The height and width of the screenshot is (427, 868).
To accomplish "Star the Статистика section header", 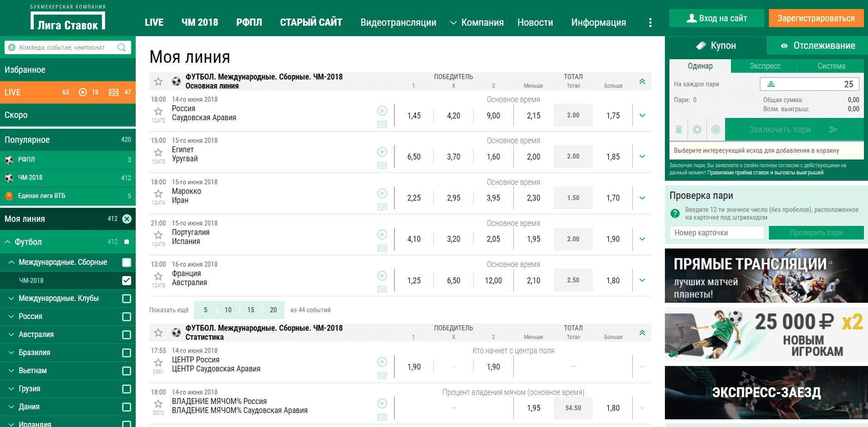I will (158, 333).
